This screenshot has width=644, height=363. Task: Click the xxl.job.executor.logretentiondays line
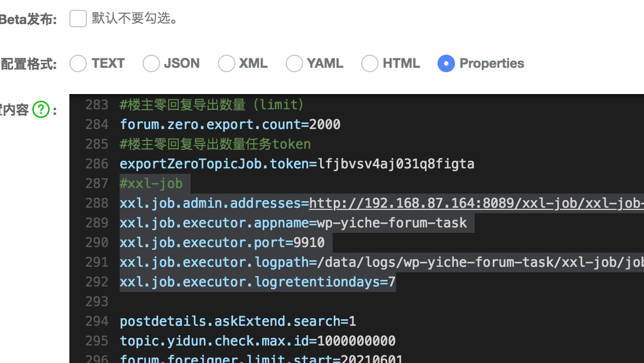click(x=257, y=282)
